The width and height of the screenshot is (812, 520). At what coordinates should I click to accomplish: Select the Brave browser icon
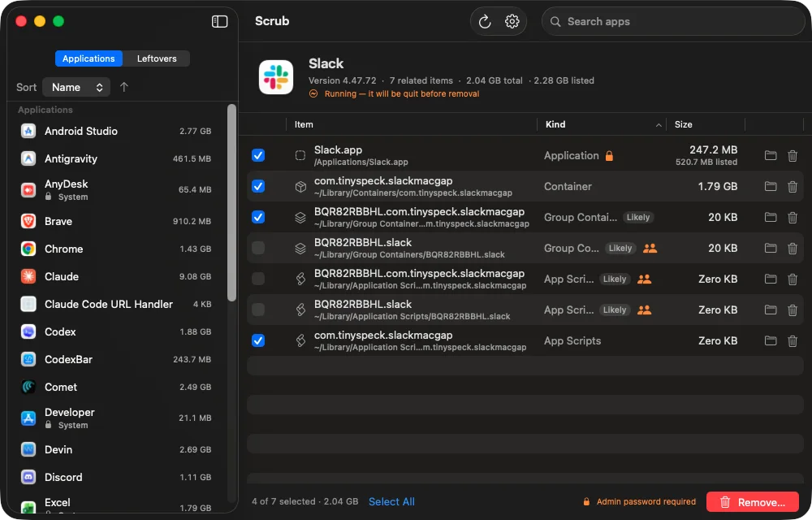pos(28,221)
